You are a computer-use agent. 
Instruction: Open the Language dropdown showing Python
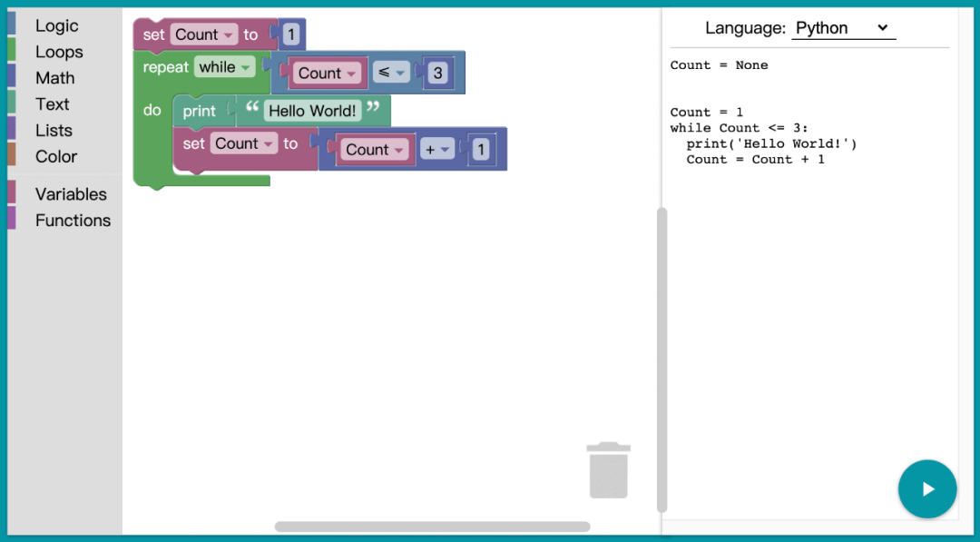click(843, 28)
